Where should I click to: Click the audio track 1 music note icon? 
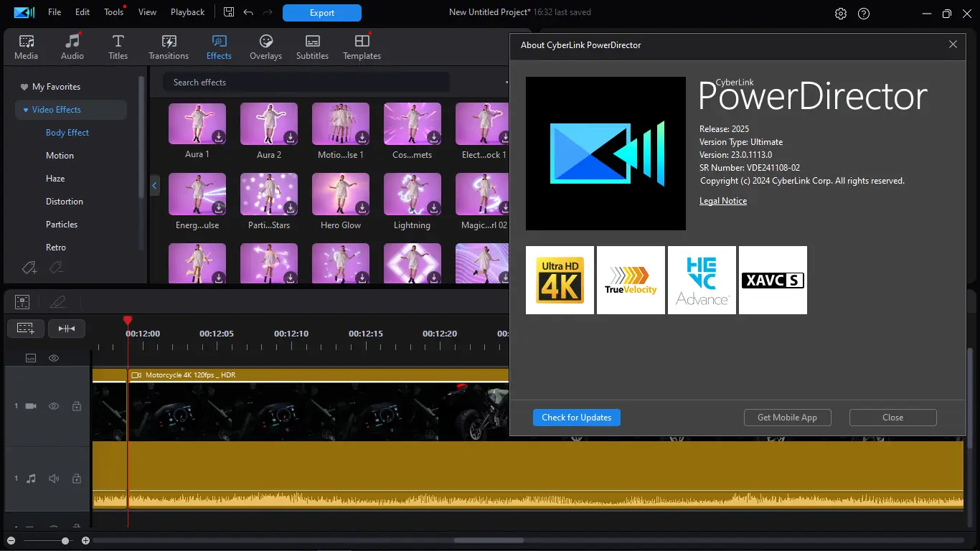[x=31, y=479]
